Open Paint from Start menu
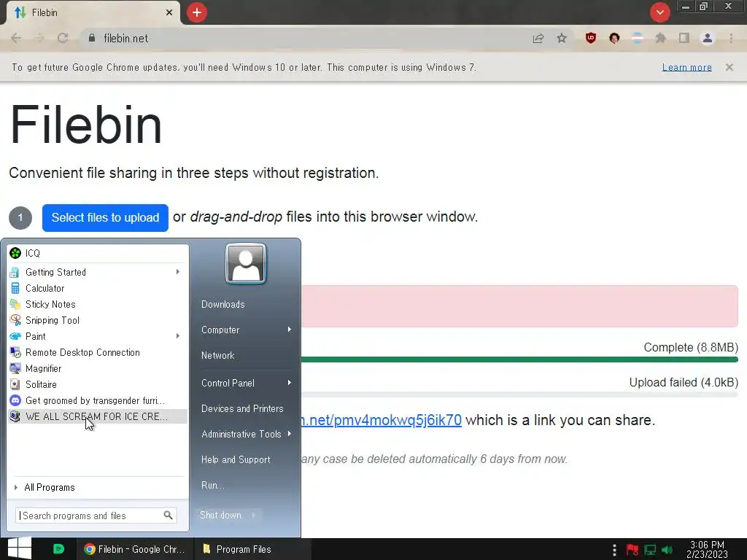This screenshot has width=747, height=560. (x=98, y=336)
